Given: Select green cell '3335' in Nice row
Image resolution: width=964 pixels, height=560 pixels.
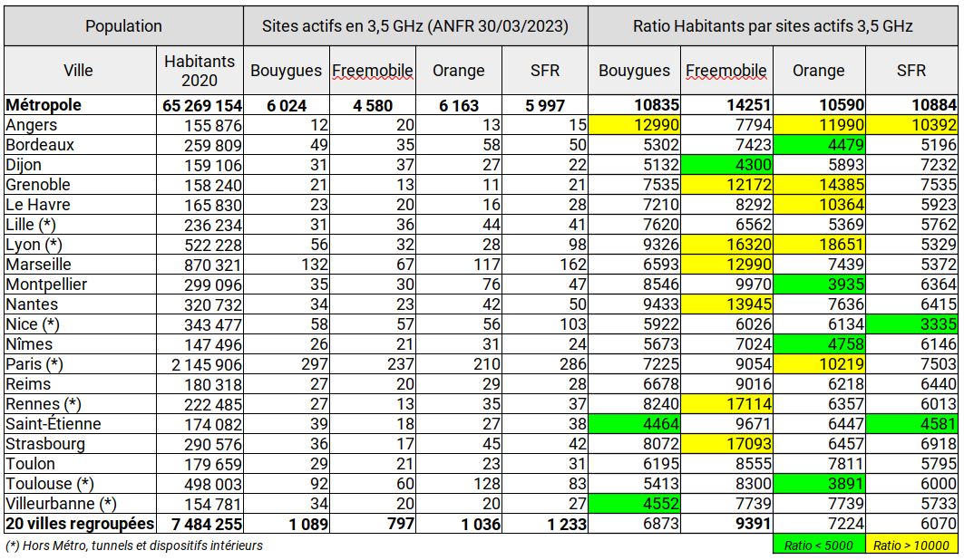Looking at the screenshot, I should (x=912, y=324).
